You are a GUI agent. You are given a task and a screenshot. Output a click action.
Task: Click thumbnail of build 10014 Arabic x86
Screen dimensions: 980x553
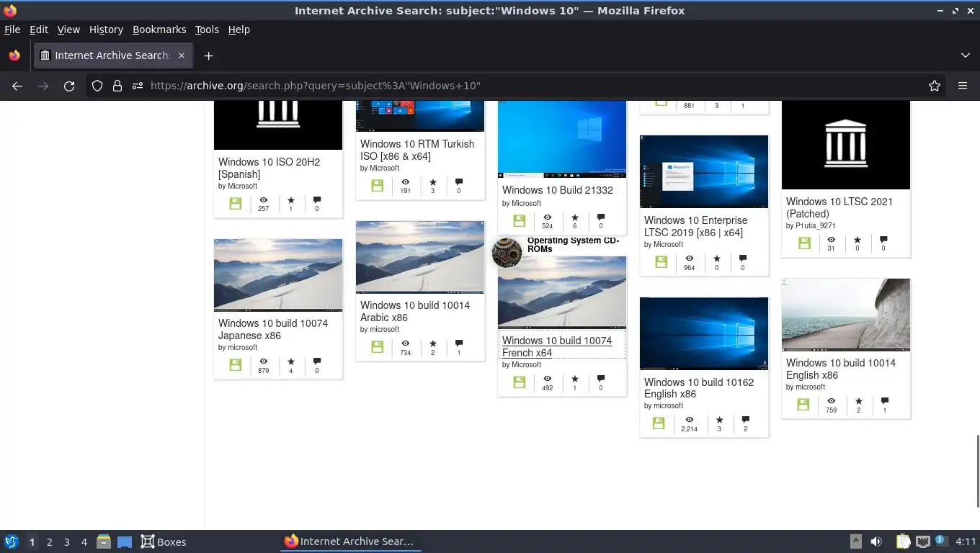point(420,257)
